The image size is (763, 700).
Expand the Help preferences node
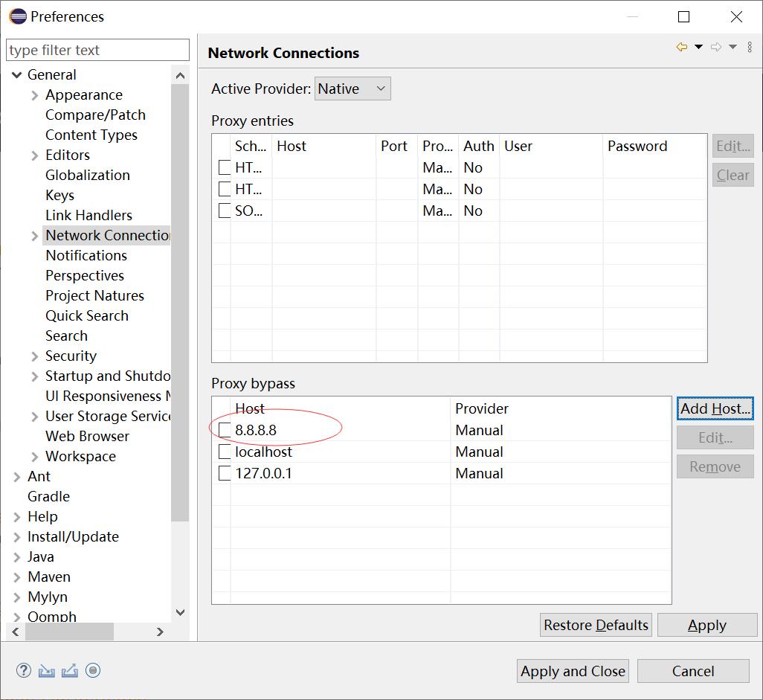[x=17, y=516]
